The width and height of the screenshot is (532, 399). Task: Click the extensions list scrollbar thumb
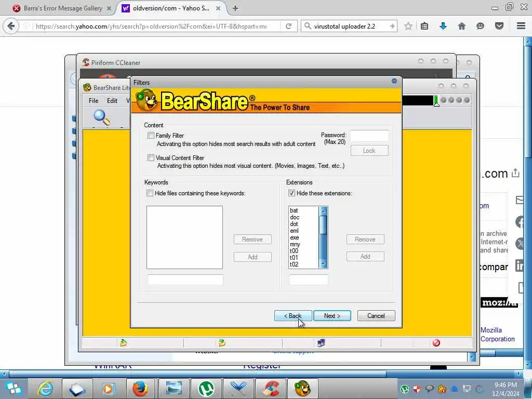(323, 224)
